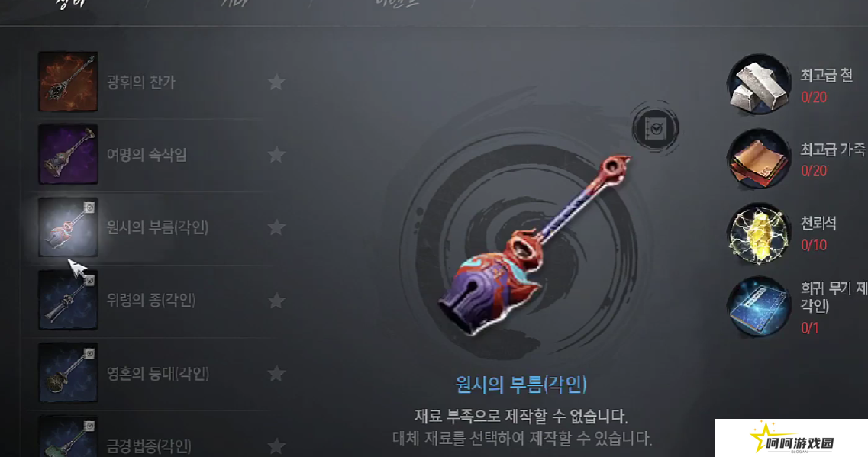Open the 최고급 가죽 material icon
Viewport: 868px width, 457px height.
(759, 159)
